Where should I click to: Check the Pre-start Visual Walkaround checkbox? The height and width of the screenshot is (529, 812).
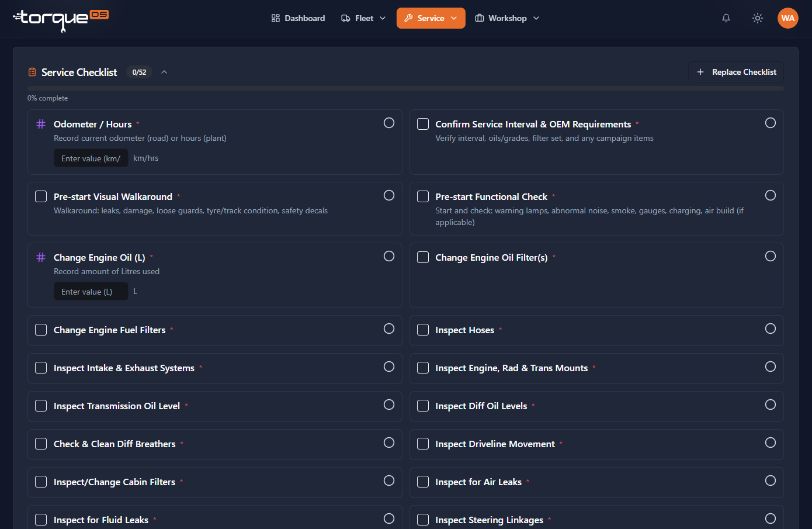[x=41, y=196]
